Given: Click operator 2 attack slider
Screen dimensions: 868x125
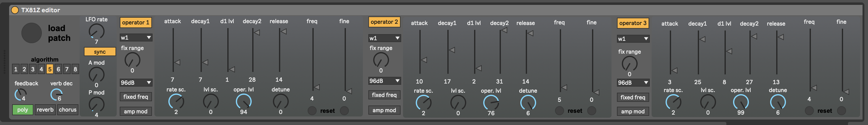Looking at the screenshot, I should click(420, 52).
